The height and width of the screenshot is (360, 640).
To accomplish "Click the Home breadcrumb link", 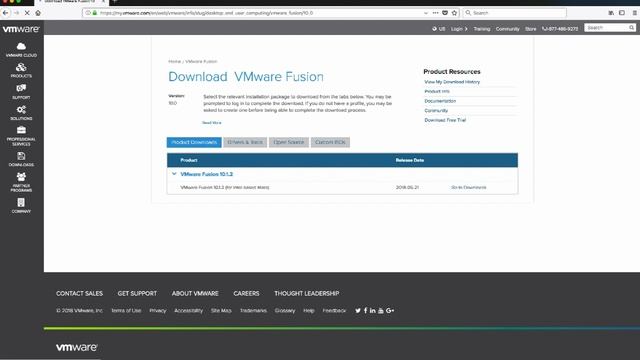I will pyautogui.click(x=174, y=61).
